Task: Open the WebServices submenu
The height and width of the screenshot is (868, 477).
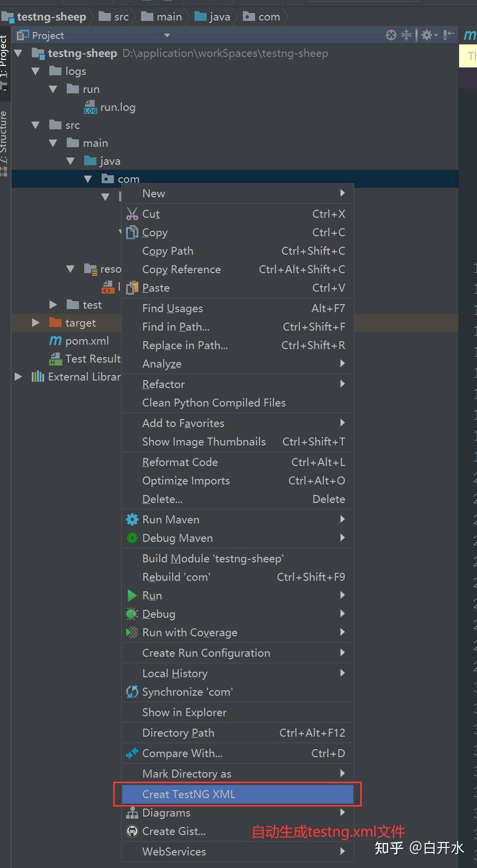Action: click(238, 852)
